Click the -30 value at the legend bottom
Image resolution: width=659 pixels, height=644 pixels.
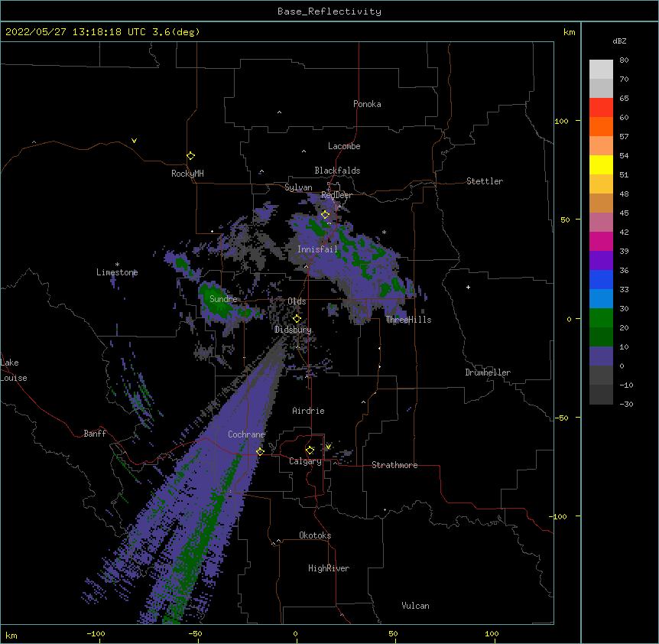[x=626, y=404]
